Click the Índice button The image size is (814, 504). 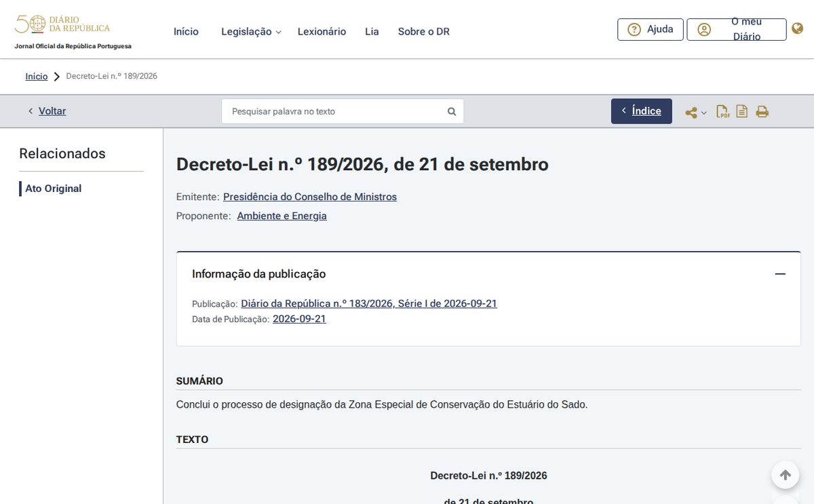pos(642,111)
